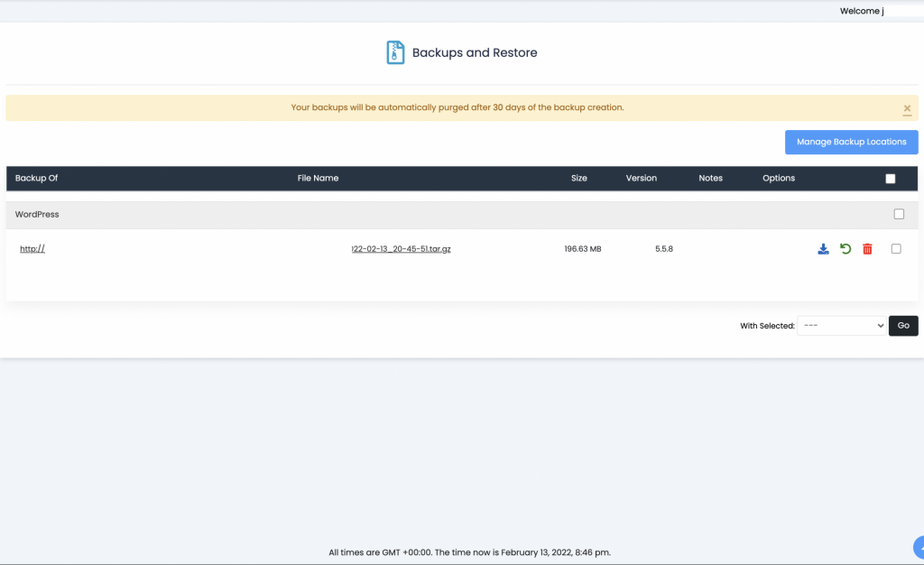Viewport: 924px width, 565px height.
Task: Dismiss the backup purge notice
Action: click(907, 108)
